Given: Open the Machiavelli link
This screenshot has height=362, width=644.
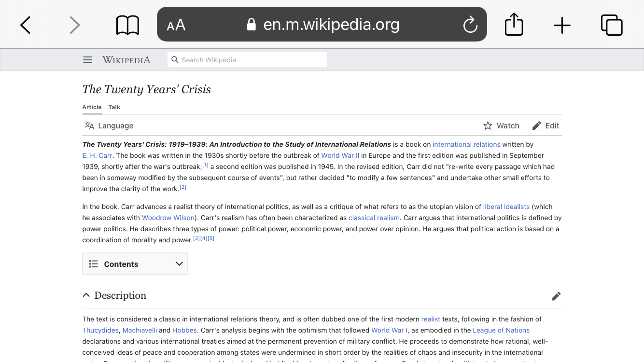Looking at the screenshot, I should point(140,330).
